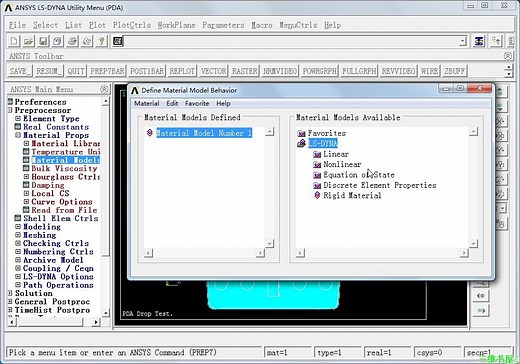Open the Material menu in dialog
This screenshot has width=520, height=364.
tap(147, 103)
